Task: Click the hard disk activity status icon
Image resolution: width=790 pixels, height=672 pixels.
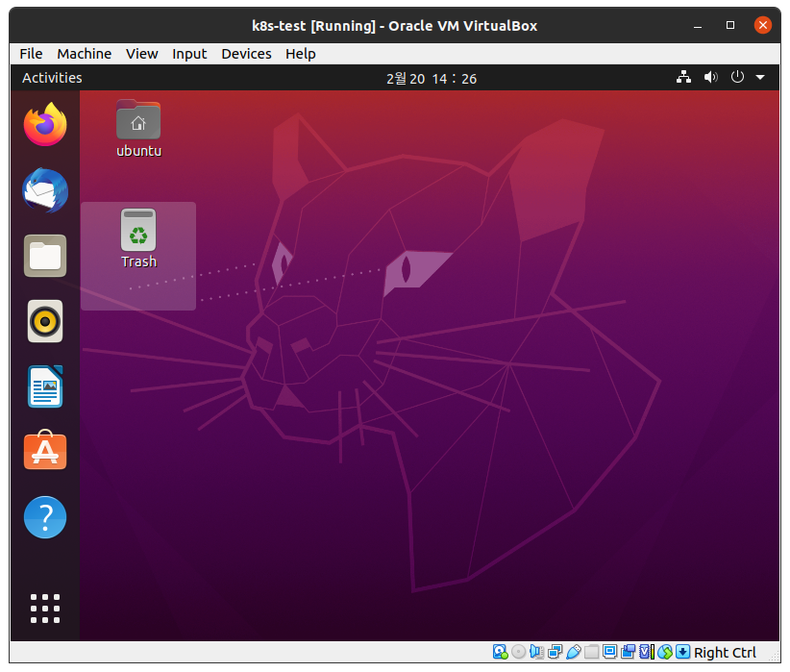Action: (x=500, y=652)
